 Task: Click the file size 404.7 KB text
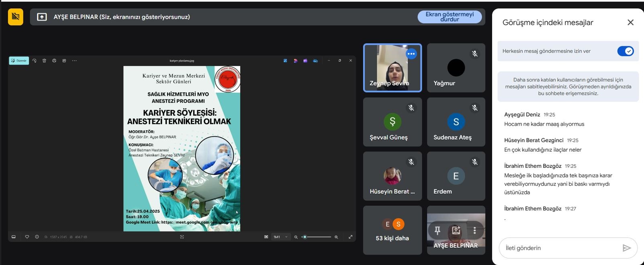[x=81, y=237]
